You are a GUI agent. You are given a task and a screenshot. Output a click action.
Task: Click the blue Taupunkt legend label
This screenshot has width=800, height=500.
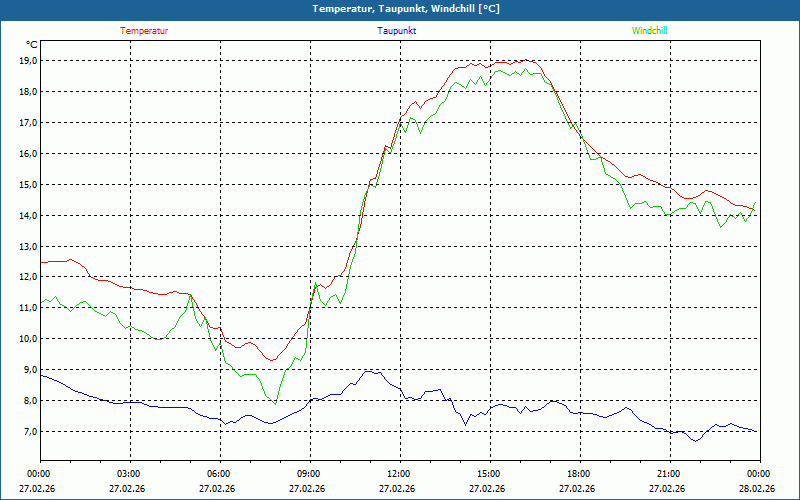397,31
